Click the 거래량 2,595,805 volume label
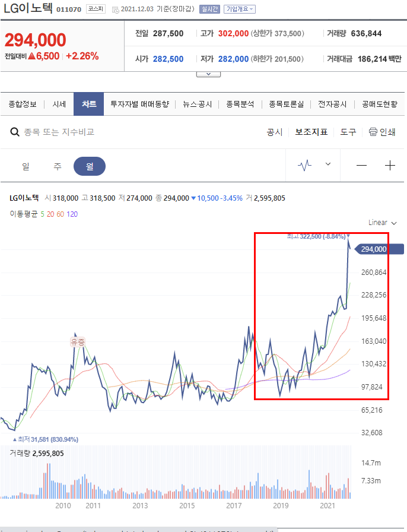 click(37, 453)
